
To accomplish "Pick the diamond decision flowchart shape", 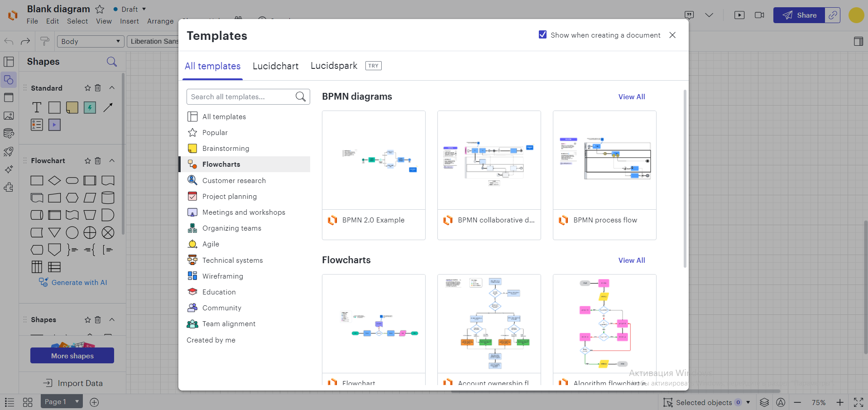I will [x=54, y=180].
